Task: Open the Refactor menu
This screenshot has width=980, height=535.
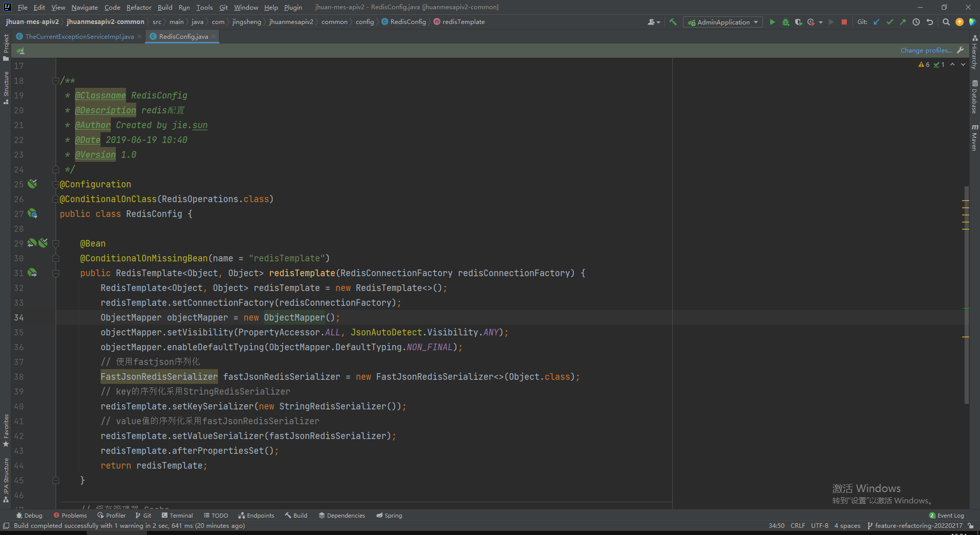Action: 139,7
